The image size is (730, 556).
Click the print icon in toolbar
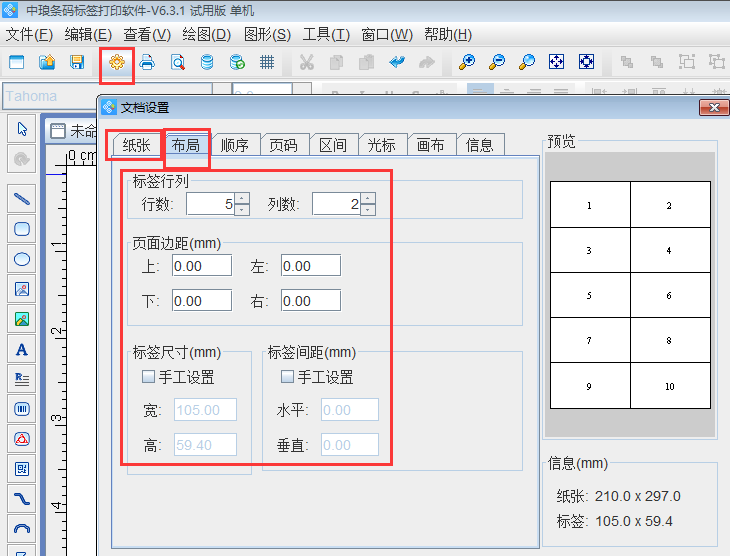(147, 62)
